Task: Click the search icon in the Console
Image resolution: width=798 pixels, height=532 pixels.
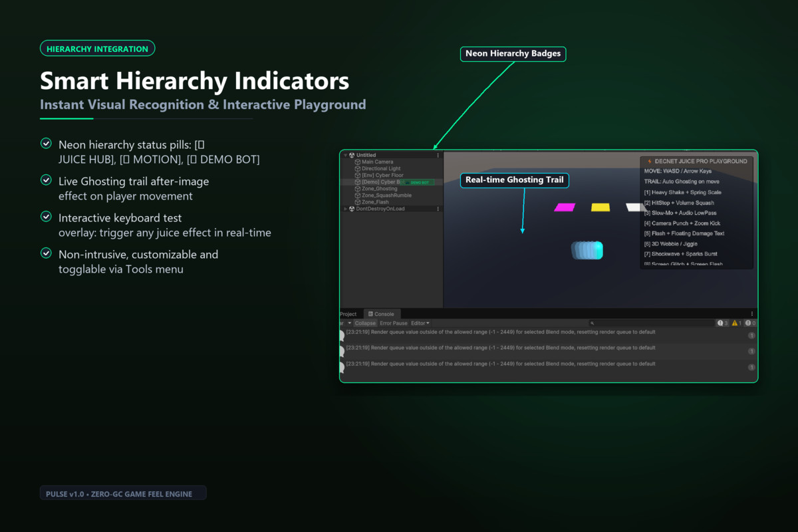Action: (591, 323)
